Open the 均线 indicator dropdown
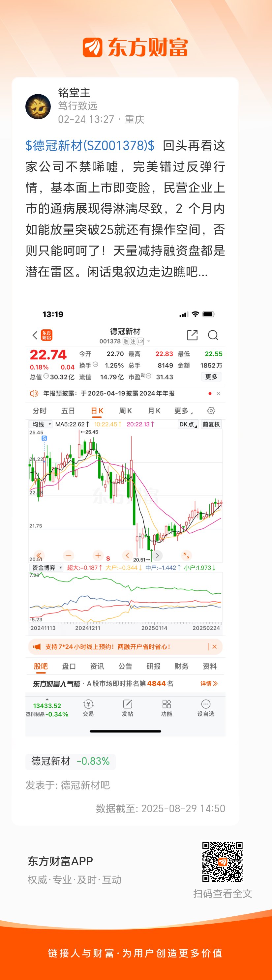This screenshot has width=272, height=980. [40, 424]
